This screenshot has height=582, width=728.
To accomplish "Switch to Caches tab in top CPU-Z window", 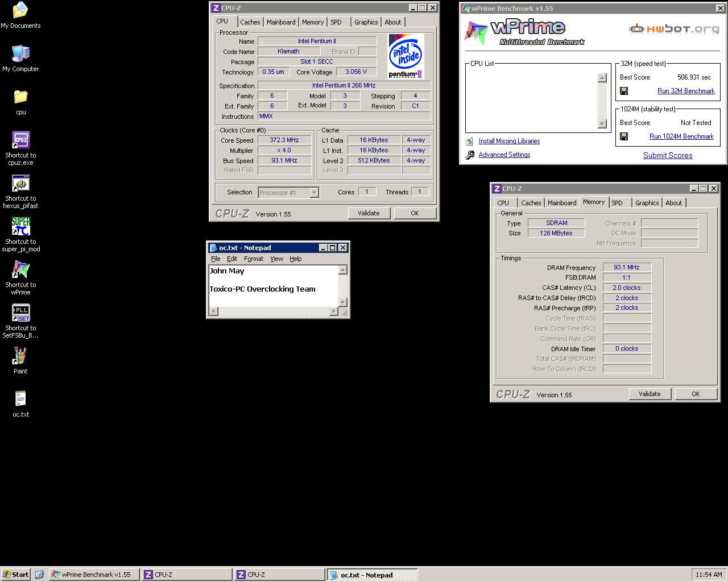I will click(x=250, y=22).
